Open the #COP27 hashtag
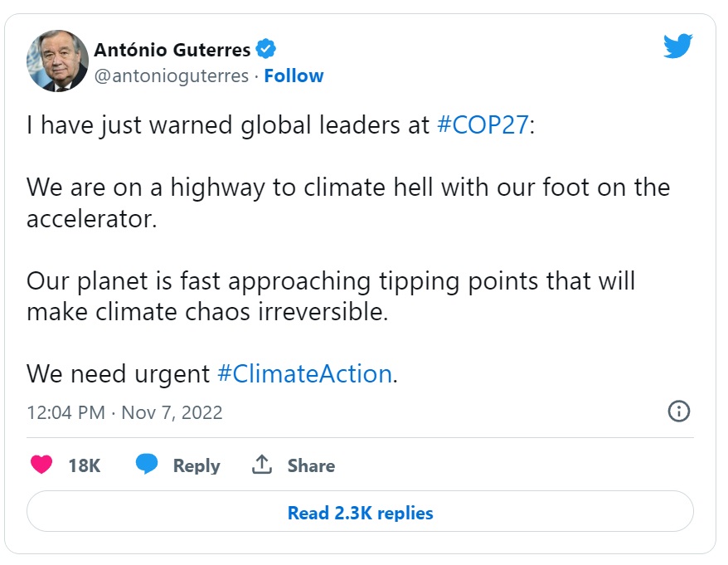Image resolution: width=728 pixels, height=565 pixels. (x=482, y=126)
